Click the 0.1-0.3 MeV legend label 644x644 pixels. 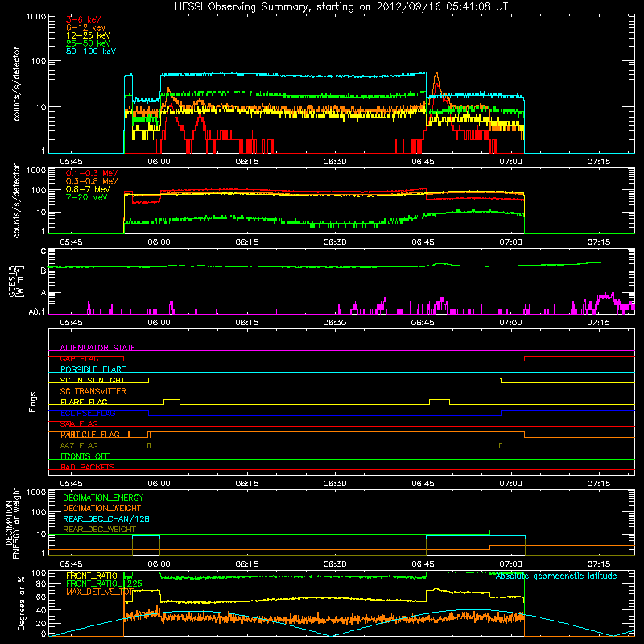[x=92, y=173]
